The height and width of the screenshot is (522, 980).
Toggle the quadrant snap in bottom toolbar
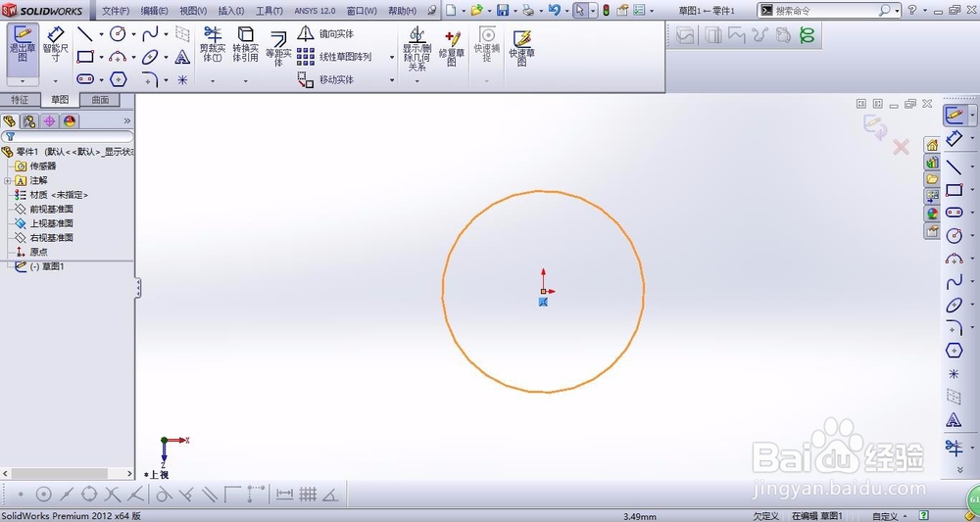pyautogui.click(x=89, y=495)
